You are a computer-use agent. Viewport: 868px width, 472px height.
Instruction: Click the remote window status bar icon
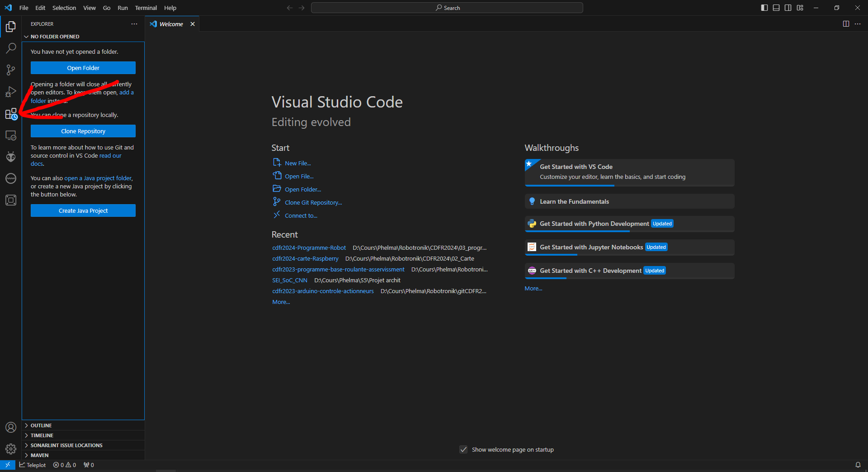coord(8,465)
